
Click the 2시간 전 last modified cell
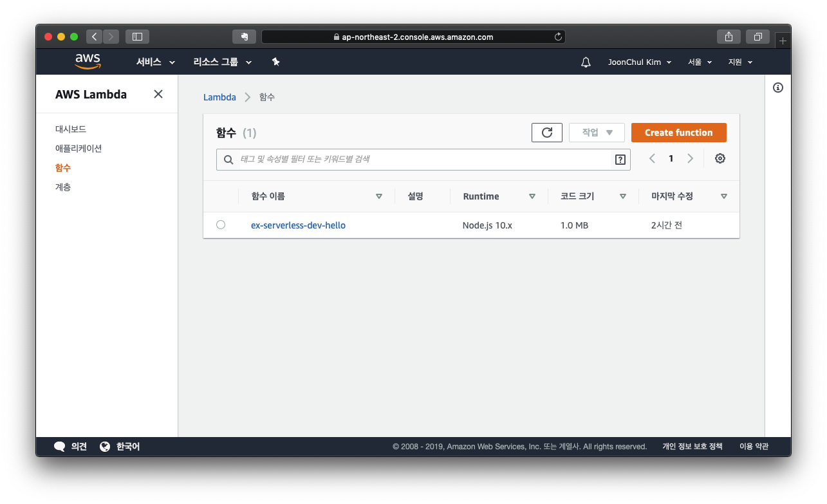(x=666, y=225)
